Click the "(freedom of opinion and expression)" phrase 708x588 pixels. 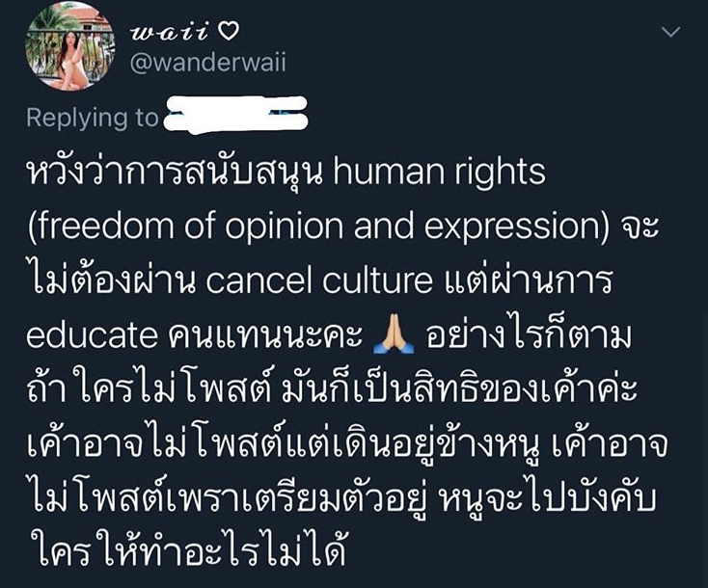tap(318, 227)
